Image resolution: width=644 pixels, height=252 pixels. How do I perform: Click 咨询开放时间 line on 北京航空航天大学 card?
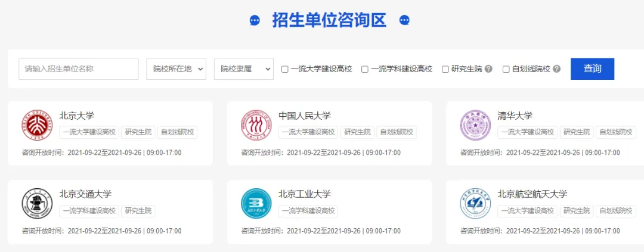tap(540, 231)
